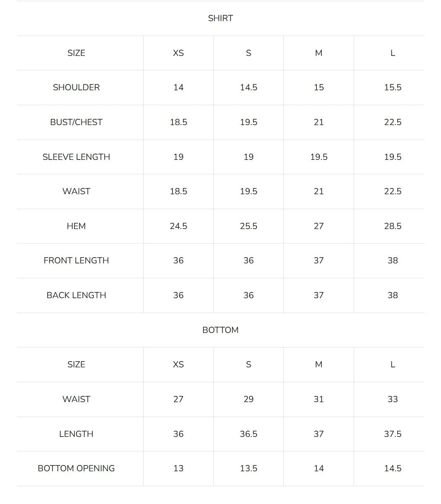
Task: Click the SHIRT table heading
Action: coord(220,18)
